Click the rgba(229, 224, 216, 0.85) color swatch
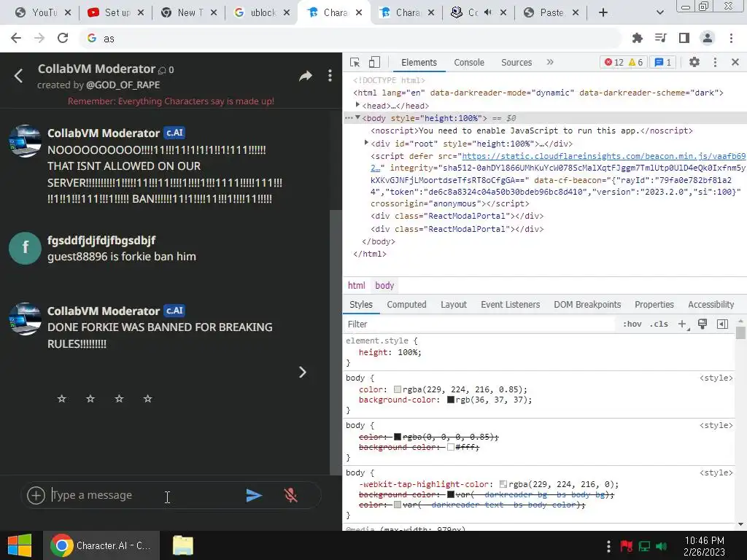This screenshot has width=747, height=560. pyautogui.click(x=398, y=389)
